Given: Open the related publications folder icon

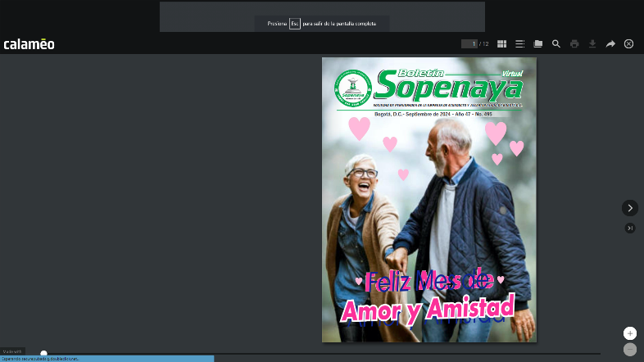Looking at the screenshot, I should [538, 44].
